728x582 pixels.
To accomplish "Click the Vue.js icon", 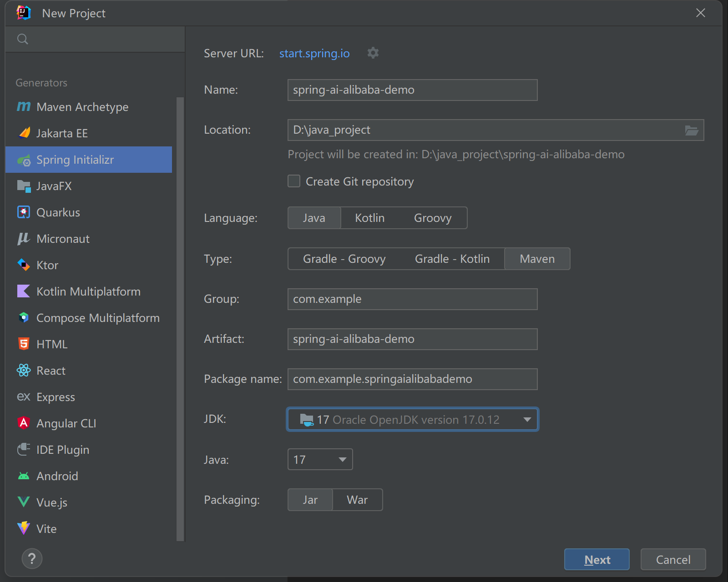I will click(24, 502).
